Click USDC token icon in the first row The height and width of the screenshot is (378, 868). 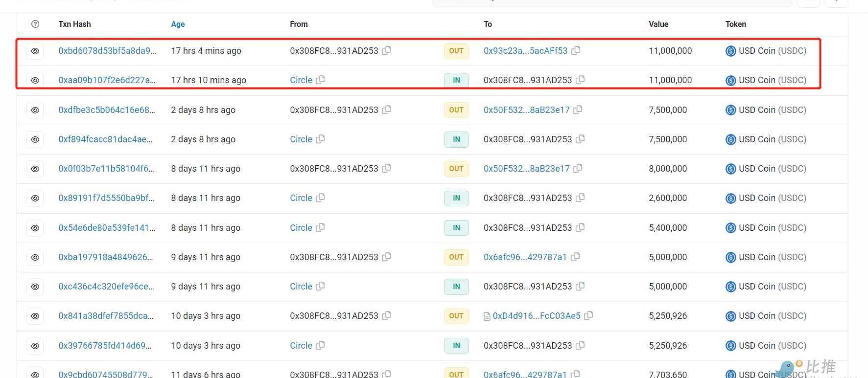[730, 51]
